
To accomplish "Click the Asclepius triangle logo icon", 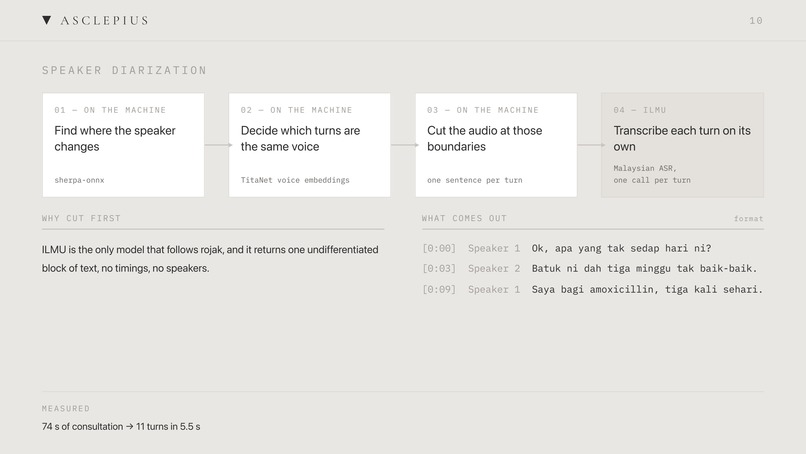I will tap(47, 20).
